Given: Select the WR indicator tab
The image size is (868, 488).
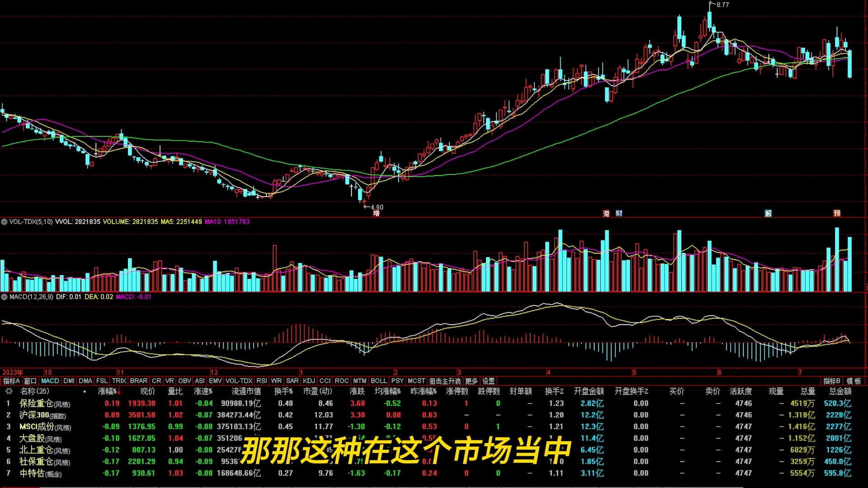Looking at the screenshot, I should pos(276,381).
